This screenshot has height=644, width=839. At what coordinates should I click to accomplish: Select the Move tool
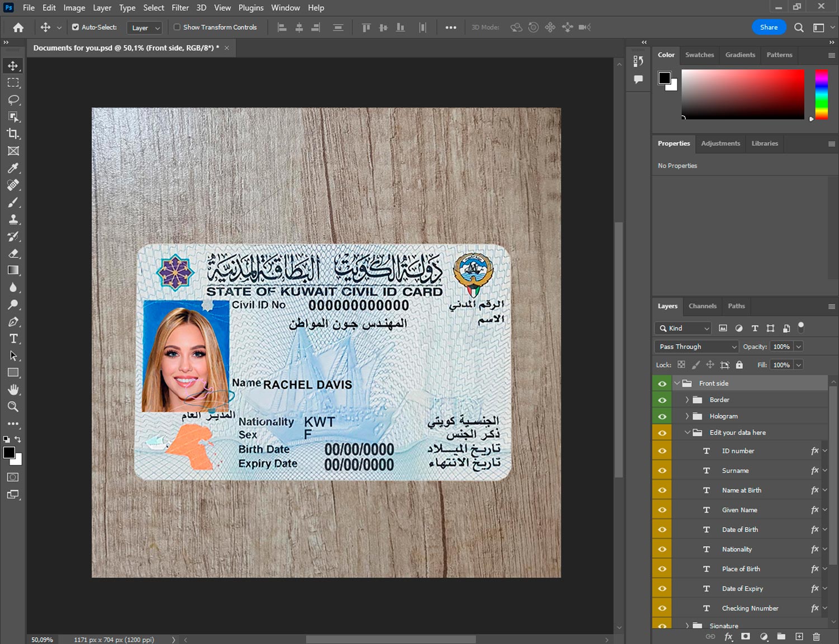click(13, 65)
